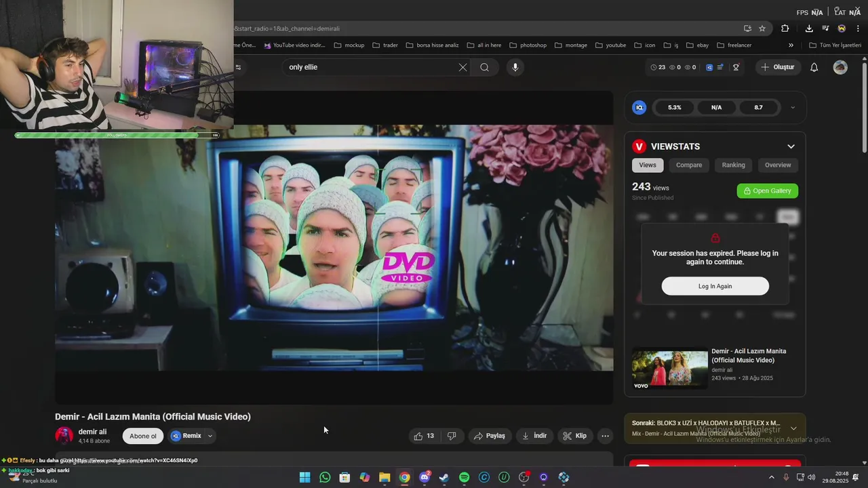Viewport: 868px width, 488px height.
Task: Open the ebay bookmark folder
Action: click(697, 45)
